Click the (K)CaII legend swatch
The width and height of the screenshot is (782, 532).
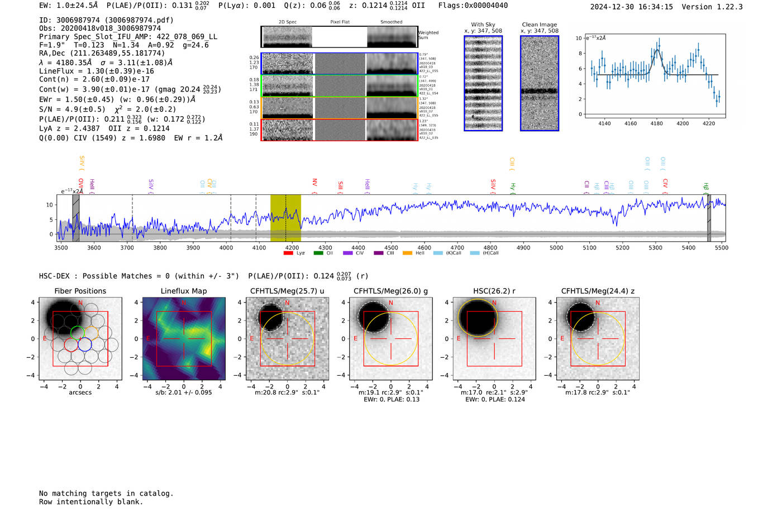pos(438,253)
